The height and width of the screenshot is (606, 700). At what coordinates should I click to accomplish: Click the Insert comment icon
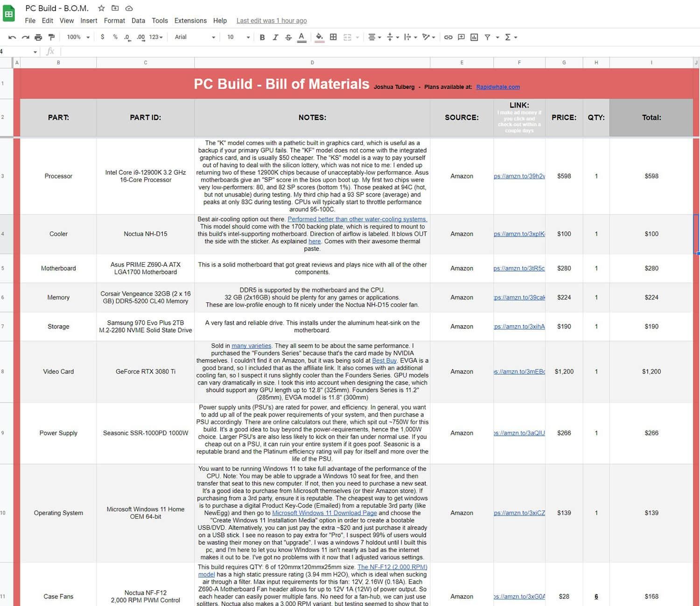point(461,37)
